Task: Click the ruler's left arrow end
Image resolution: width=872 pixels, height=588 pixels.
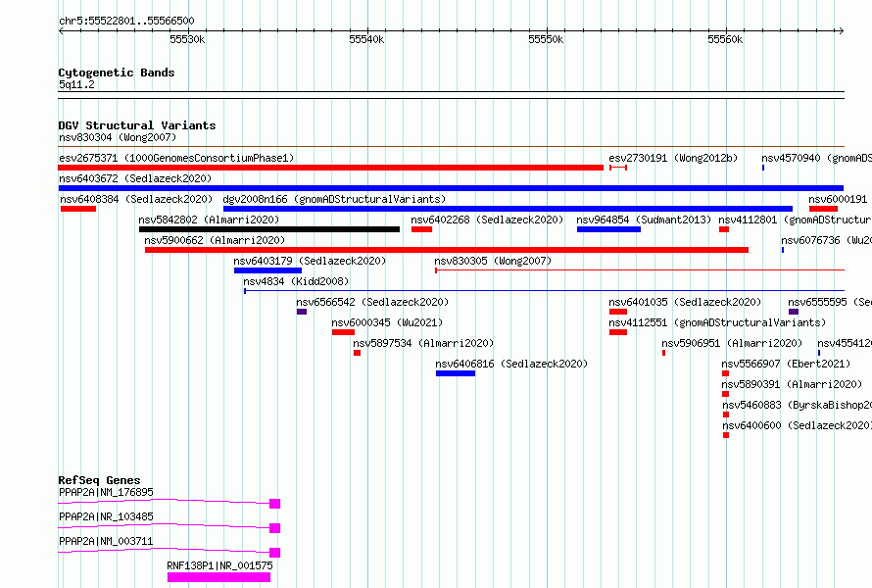Action: 61,30
